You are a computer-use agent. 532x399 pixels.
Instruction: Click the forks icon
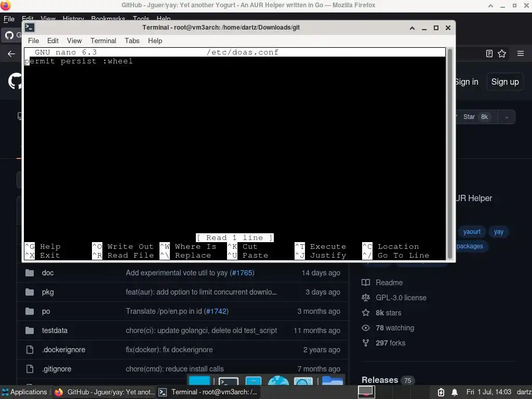click(x=365, y=343)
